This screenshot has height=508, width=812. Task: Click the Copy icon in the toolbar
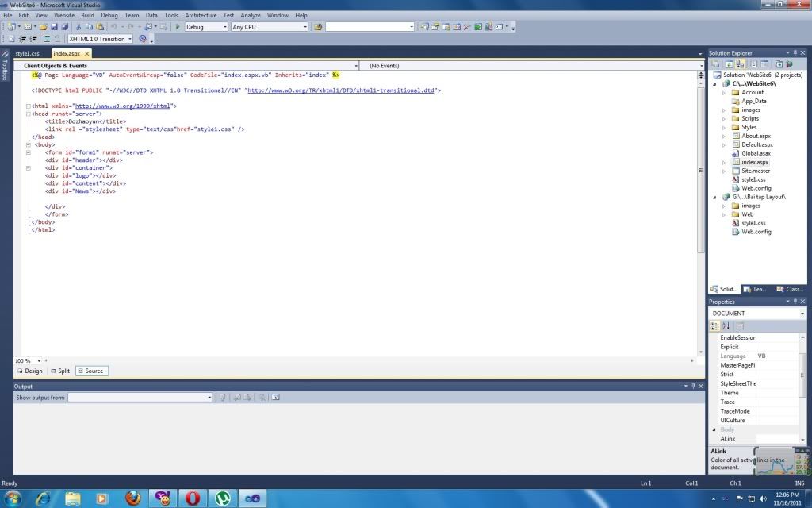(x=89, y=27)
